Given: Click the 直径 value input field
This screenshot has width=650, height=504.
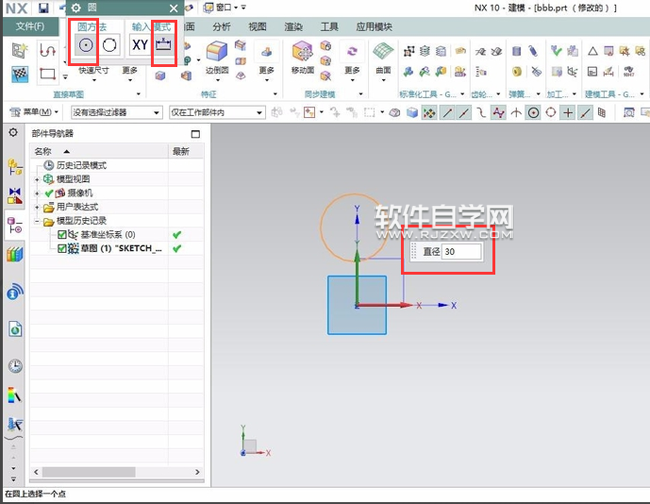Looking at the screenshot, I should pos(466,252).
